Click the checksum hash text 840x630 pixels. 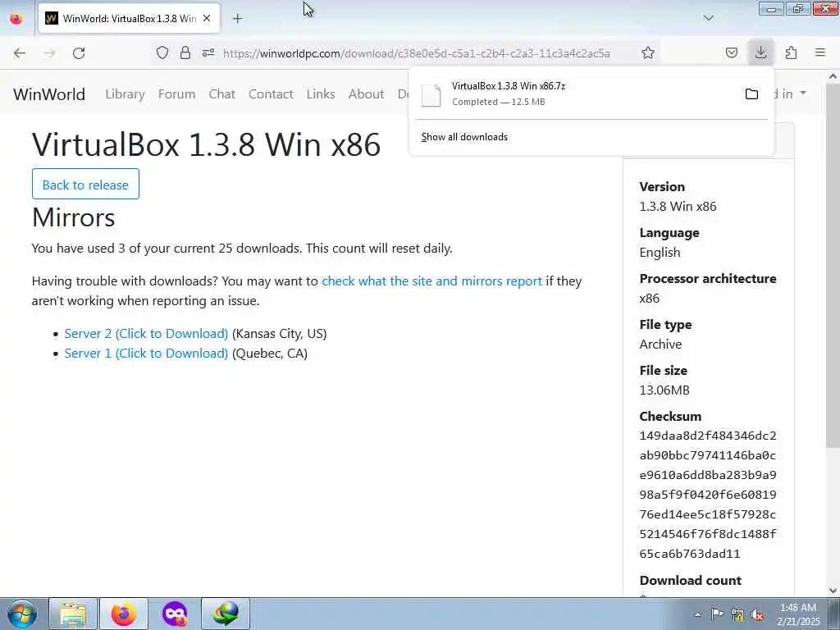pos(708,495)
